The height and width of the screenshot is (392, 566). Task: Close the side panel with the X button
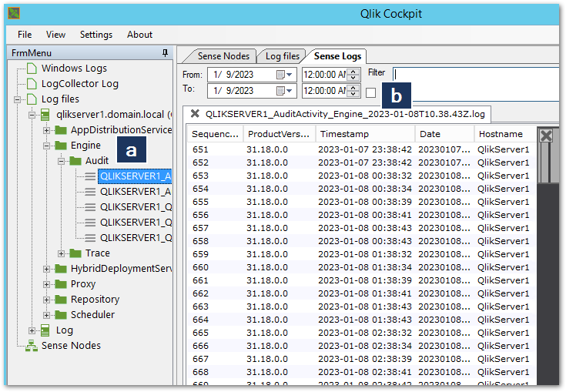[546, 136]
